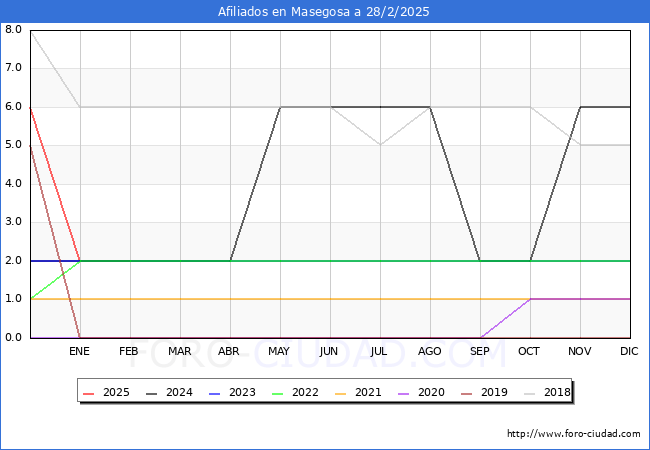
Task: Click the 4.0 y-axis value
Action: 13,183
